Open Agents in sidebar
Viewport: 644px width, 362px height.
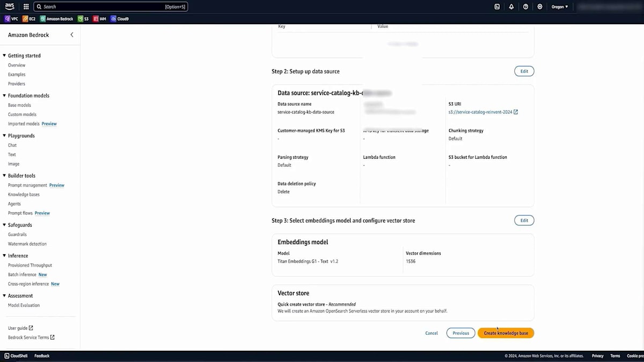tap(14, 204)
